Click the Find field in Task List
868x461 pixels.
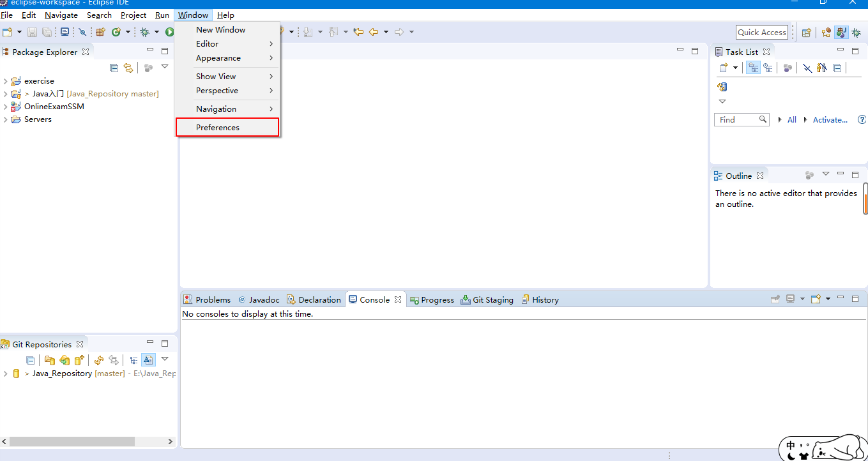click(742, 119)
